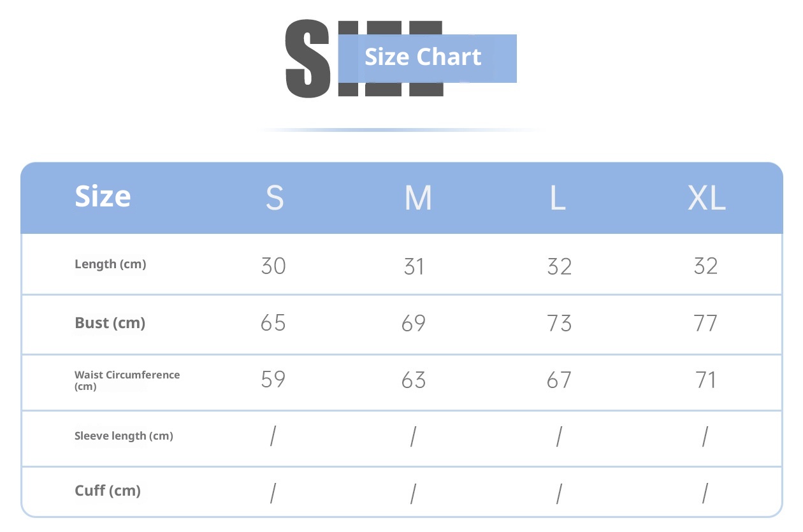Select the XL column header
The image size is (803, 532).
pos(706,199)
